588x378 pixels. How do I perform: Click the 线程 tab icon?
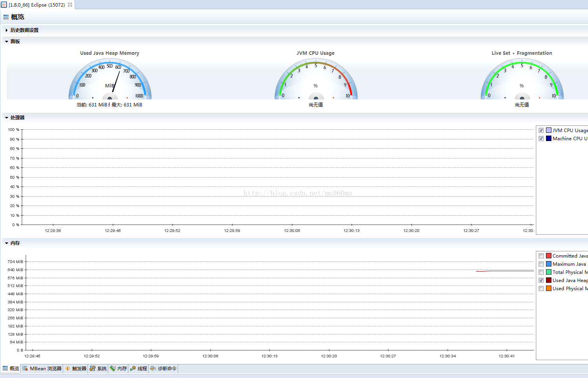tap(133, 369)
